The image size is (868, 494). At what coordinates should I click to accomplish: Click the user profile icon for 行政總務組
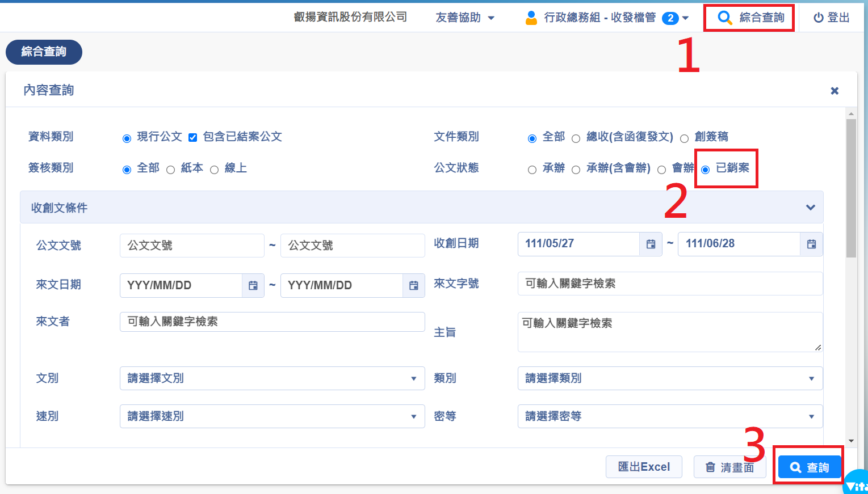[x=531, y=18]
